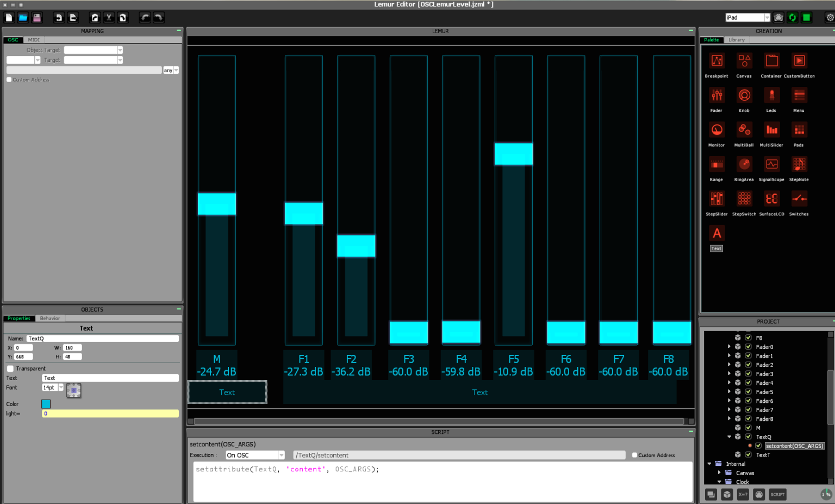Viewport: 835px width, 504px height.
Task: Open the cyan Color swatch
Action: (46, 404)
